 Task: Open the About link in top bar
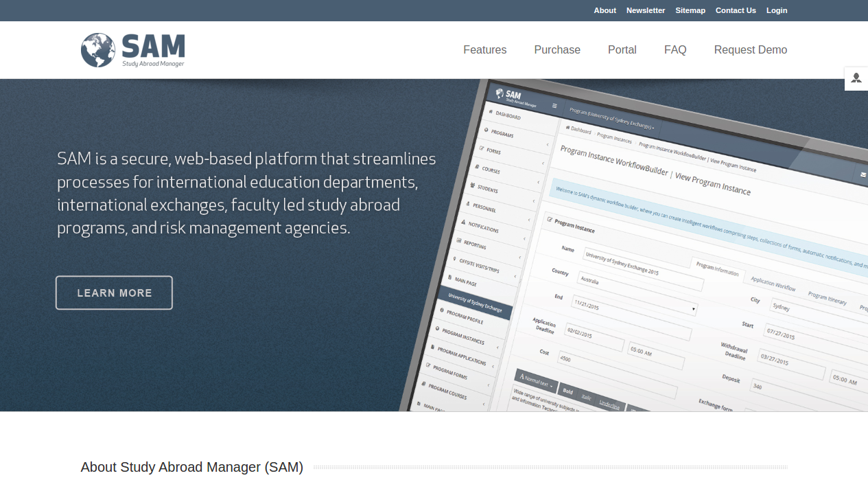(x=605, y=10)
